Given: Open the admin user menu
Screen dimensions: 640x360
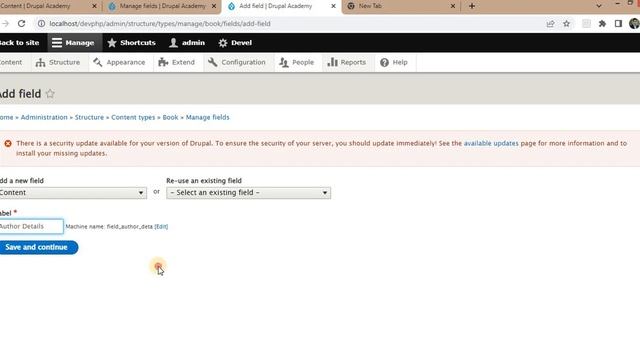Looking at the screenshot, I should pos(187,42).
